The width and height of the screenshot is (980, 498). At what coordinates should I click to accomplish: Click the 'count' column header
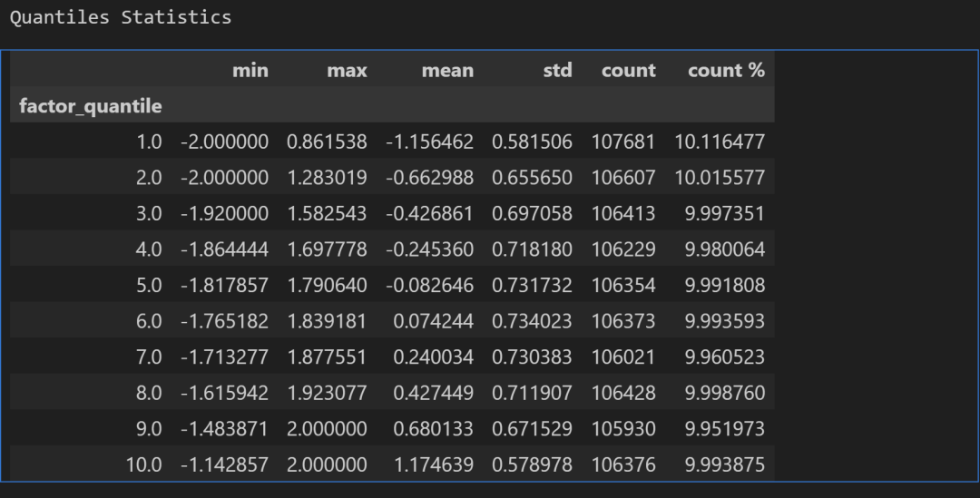pyautogui.click(x=629, y=70)
